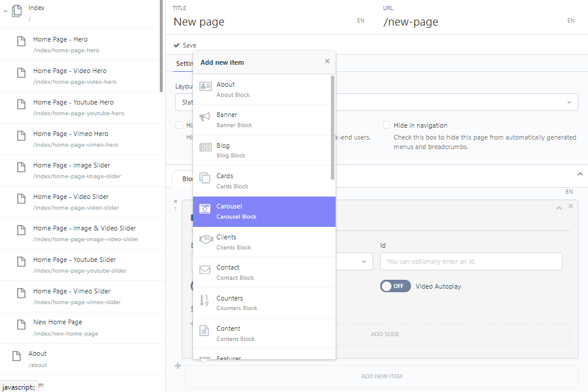Click the Banner megaphone icon
The height and width of the screenshot is (392, 588).
[205, 116]
